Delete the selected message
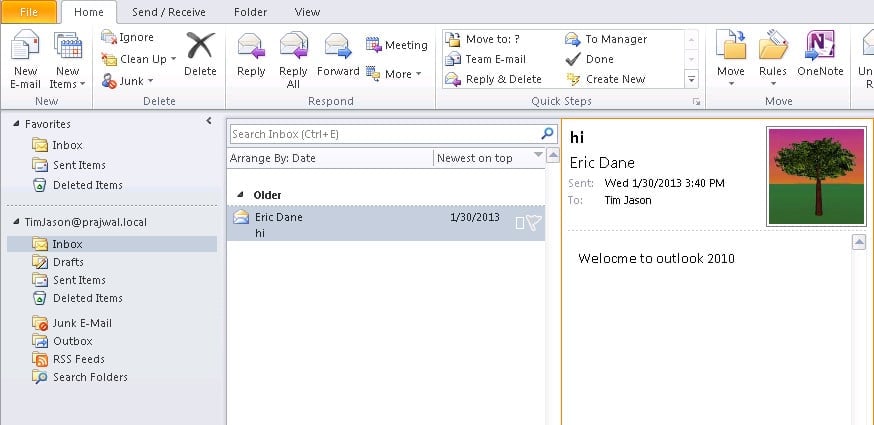Viewport: 874px width, 425px height. (201, 54)
